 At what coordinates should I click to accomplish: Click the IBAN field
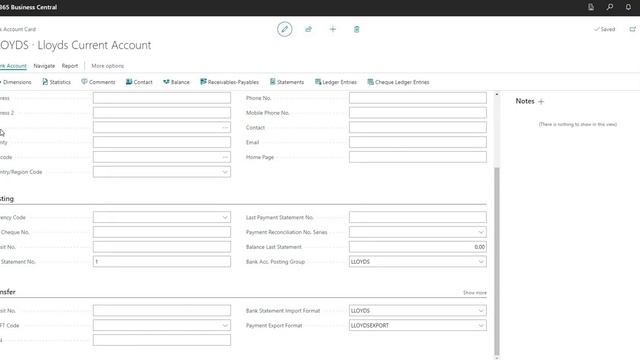[x=162, y=340]
